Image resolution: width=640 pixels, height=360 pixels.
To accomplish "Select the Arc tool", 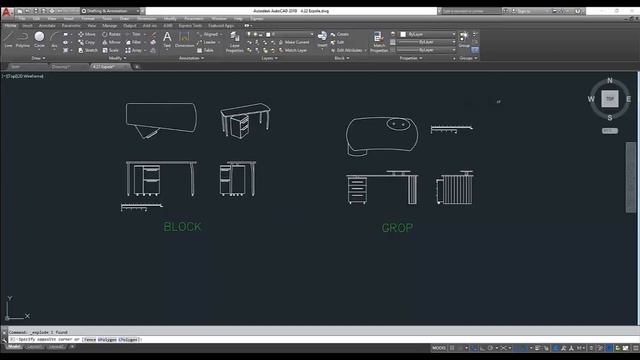I will point(54,40).
